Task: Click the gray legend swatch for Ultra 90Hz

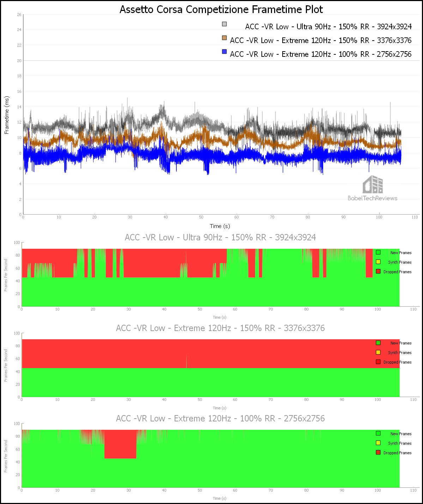Action: (224, 24)
